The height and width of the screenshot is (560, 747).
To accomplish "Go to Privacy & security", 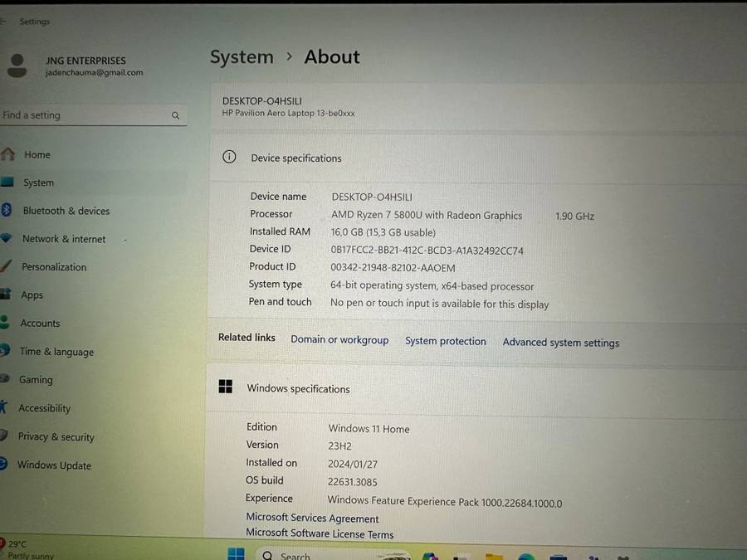I will click(x=56, y=437).
